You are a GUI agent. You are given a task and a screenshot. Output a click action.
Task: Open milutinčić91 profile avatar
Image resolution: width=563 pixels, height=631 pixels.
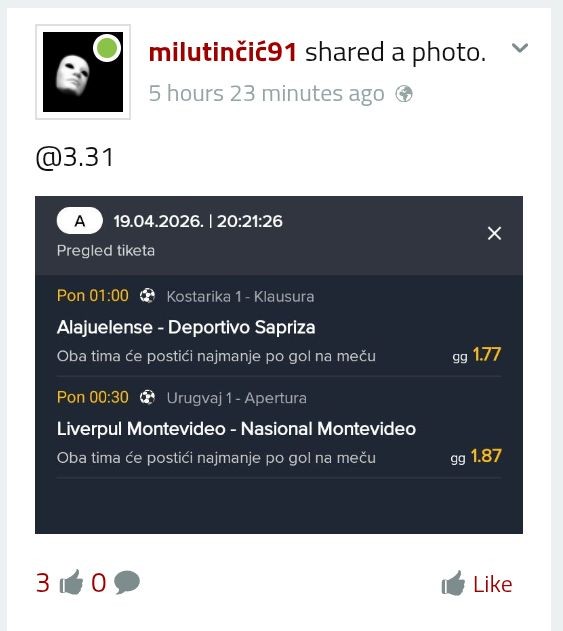coord(83,72)
